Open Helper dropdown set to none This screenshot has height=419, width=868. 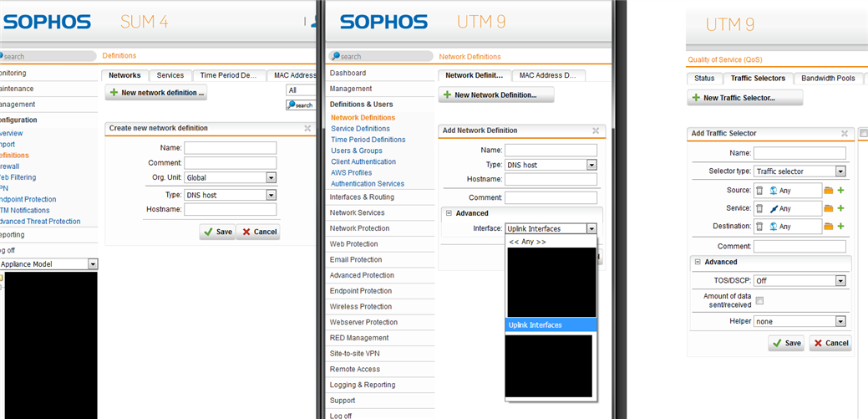[x=799, y=321]
